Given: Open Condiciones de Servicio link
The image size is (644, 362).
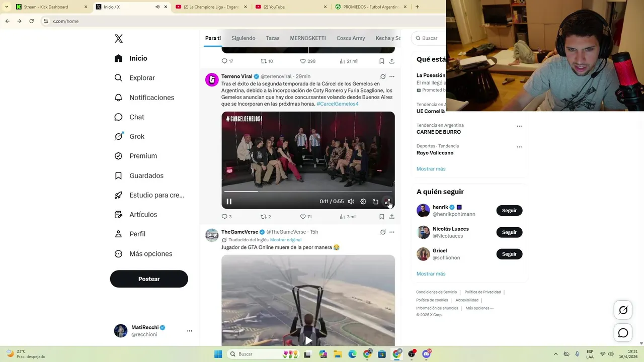Looking at the screenshot, I should (437, 292).
